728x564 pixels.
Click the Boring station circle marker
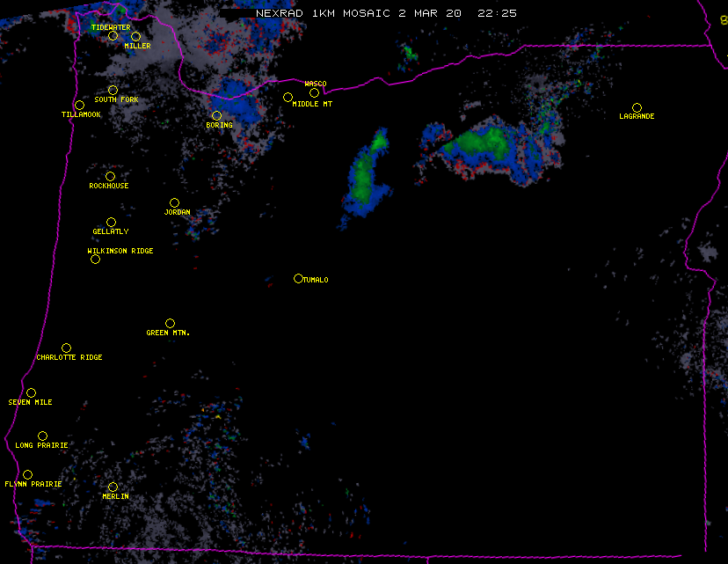tap(216, 115)
